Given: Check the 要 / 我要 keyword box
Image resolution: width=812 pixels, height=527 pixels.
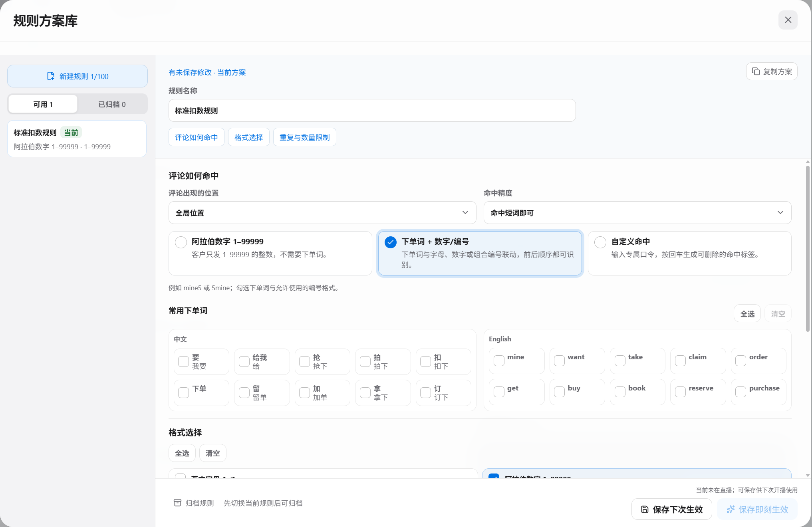Looking at the screenshot, I should click(183, 361).
